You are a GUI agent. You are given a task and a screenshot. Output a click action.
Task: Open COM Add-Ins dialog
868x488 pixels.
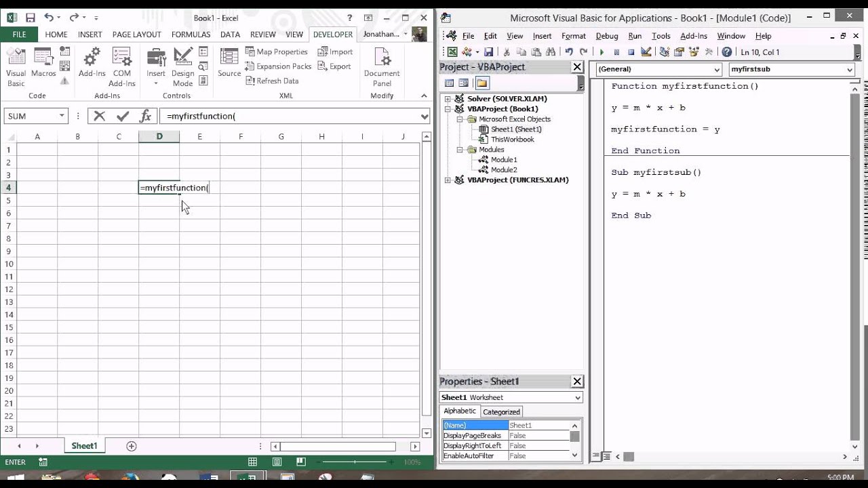tap(122, 68)
